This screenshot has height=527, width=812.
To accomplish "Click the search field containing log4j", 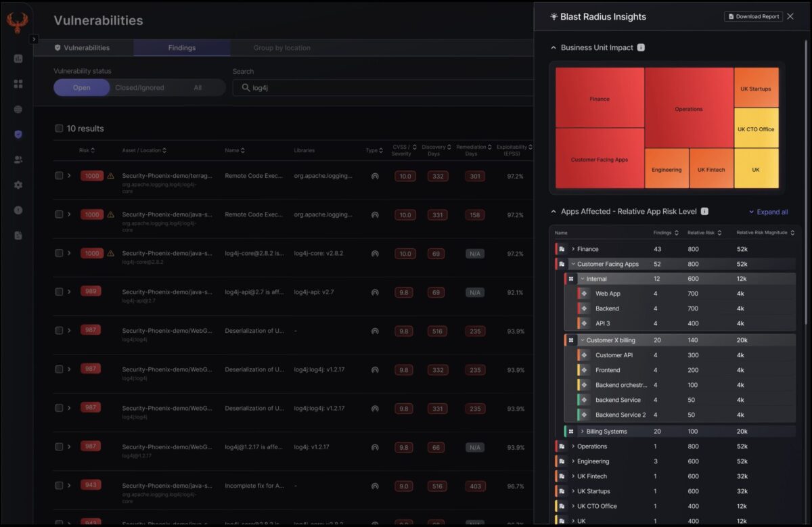I will coord(383,87).
